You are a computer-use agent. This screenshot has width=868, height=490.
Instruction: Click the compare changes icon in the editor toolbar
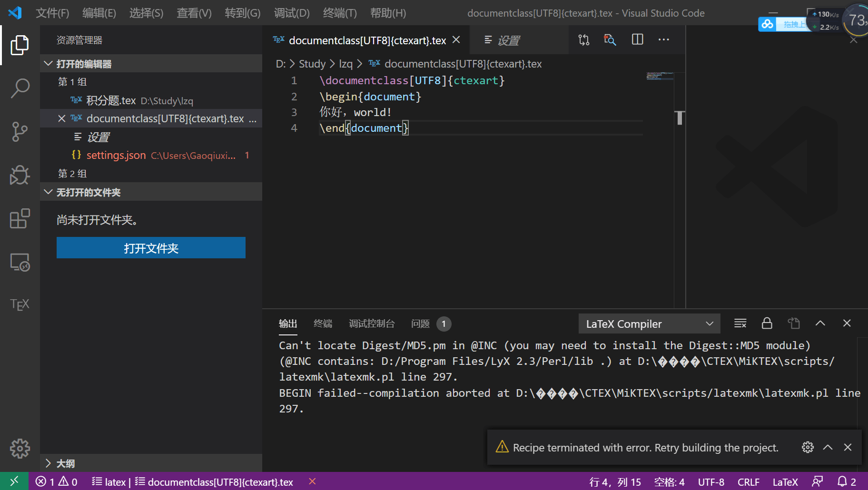(x=584, y=40)
